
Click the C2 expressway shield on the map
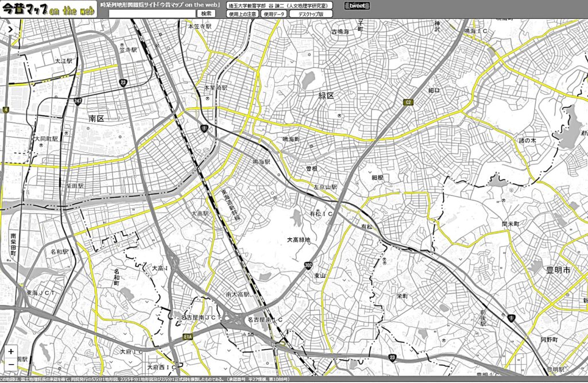(408, 102)
